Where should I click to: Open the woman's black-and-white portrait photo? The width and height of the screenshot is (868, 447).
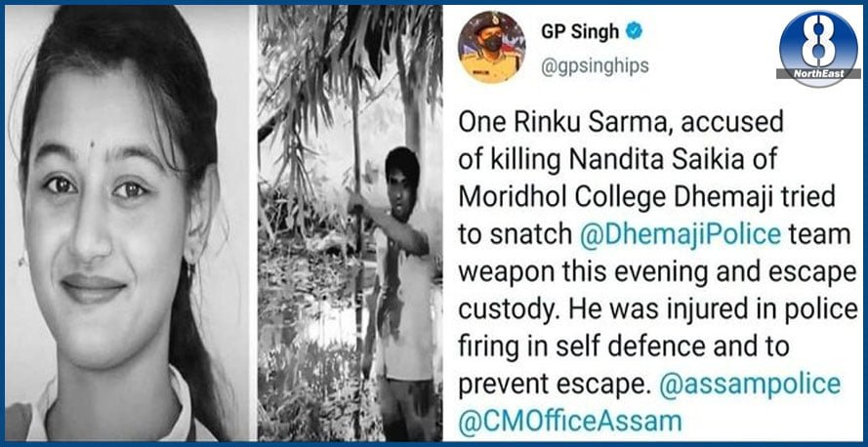[x=127, y=223]
